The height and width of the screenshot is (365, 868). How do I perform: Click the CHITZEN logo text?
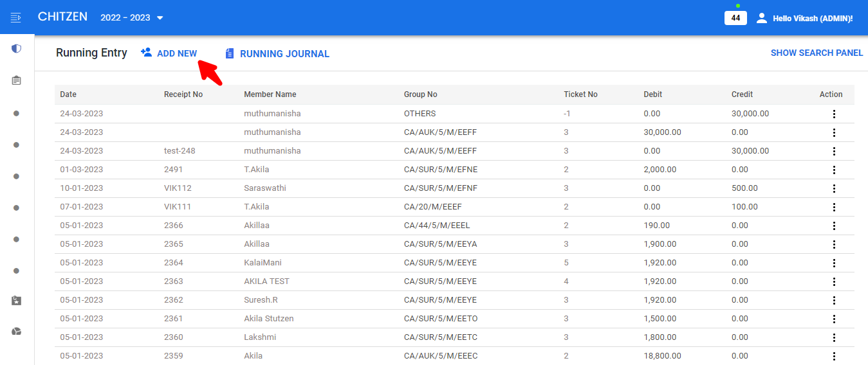tap(62, 17)
